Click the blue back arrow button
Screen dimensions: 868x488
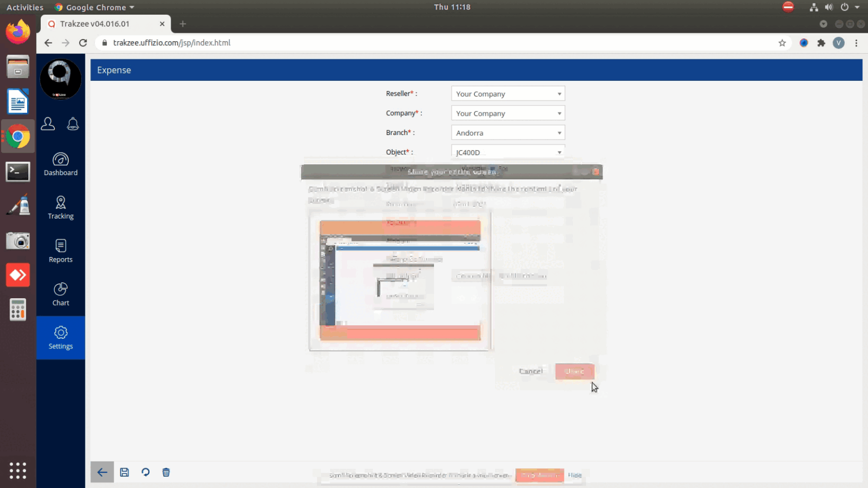pyautogui.click(x=102, y=472)
